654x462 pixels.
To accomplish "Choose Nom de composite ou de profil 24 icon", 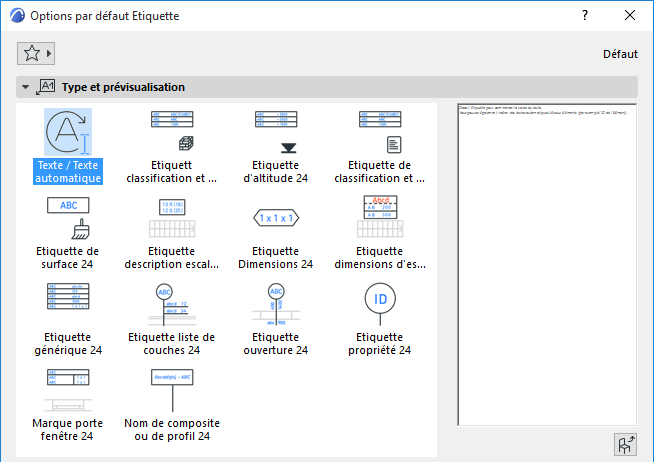I will (172, 390).
